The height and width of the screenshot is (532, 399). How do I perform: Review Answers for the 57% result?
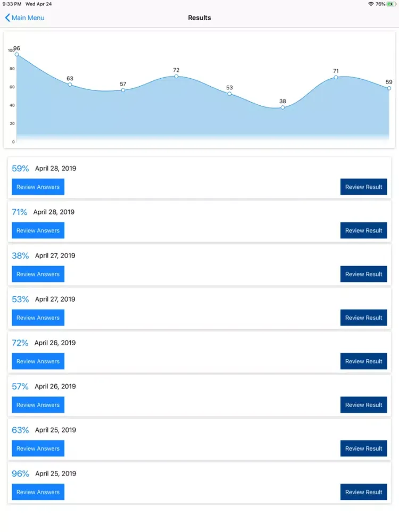point(38,405)
